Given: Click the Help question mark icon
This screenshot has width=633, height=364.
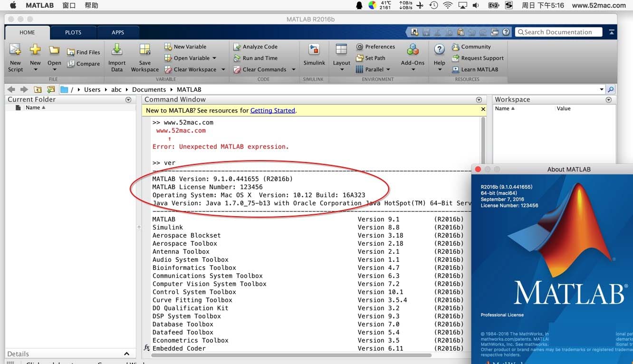Looking at the screenshot, I should point(440,49).
